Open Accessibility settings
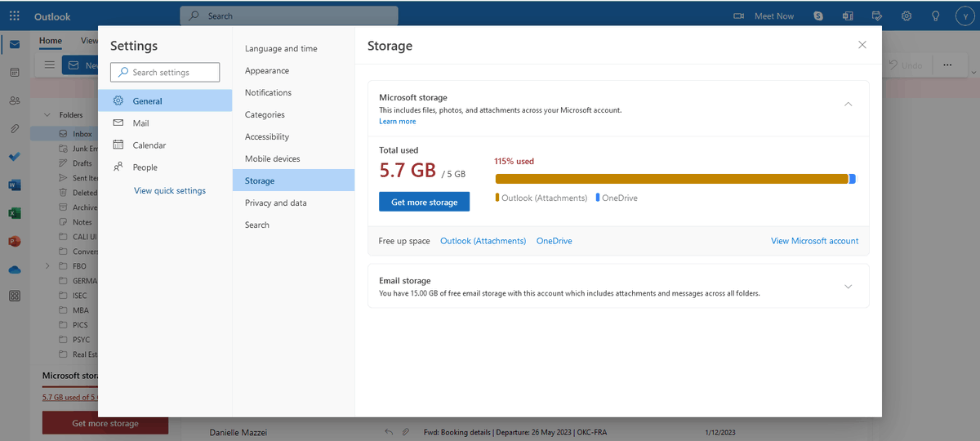The height and width of the screenshot is (441, 980). click(x=293, y=137)
